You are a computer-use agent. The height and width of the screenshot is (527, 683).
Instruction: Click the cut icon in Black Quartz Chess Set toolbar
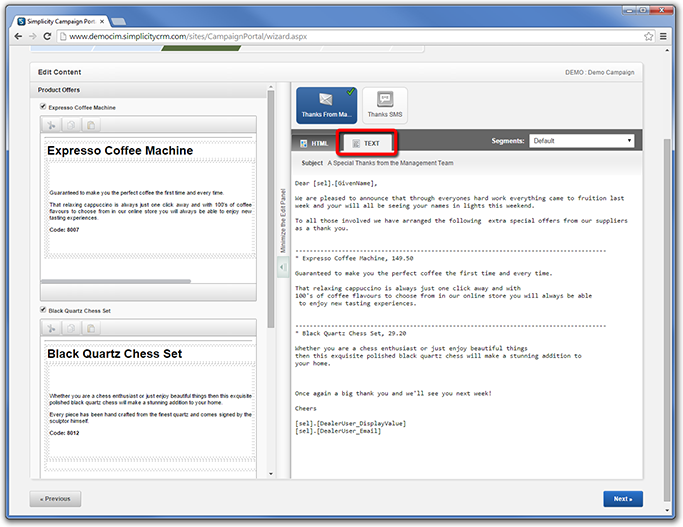[x=51, y=328]
